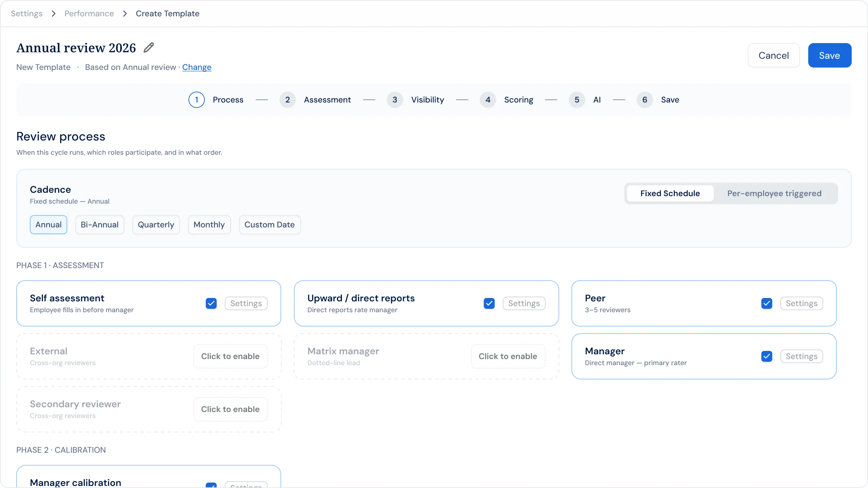The image size is (868, 488).
Task: Go to Visibility step label
Action: [428, 100]
